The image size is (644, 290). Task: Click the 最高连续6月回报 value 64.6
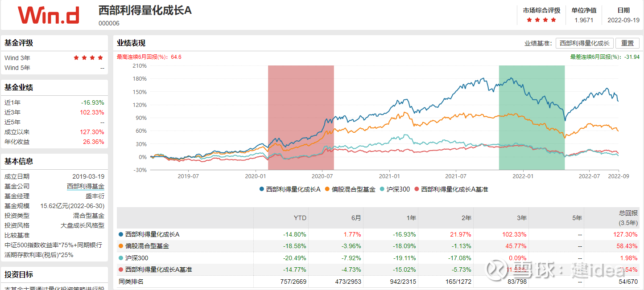click(176, 57)
